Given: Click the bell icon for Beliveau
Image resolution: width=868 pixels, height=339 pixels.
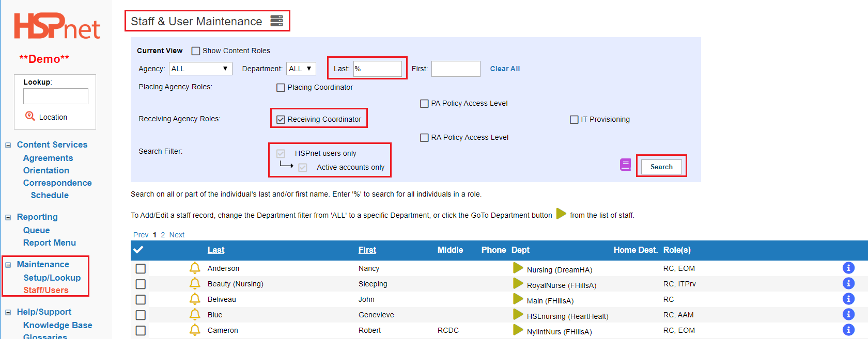Looking at the screenshot, I should (195, 299).
